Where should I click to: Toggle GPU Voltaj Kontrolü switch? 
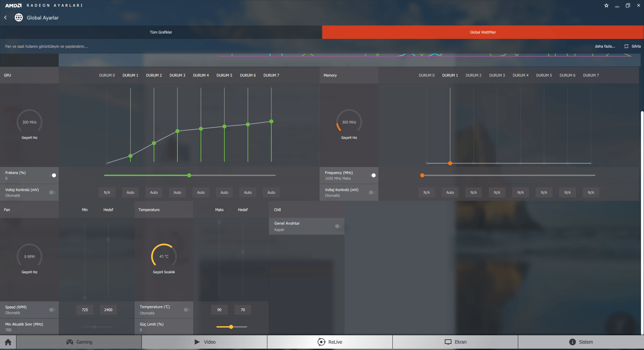pyautogui.click(x=53, y=192)
